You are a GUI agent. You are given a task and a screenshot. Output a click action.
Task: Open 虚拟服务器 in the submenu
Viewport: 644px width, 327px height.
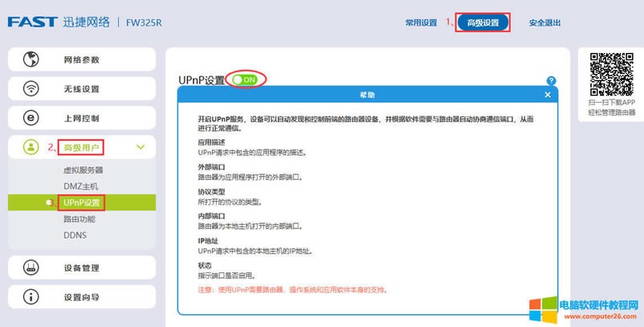83,170
